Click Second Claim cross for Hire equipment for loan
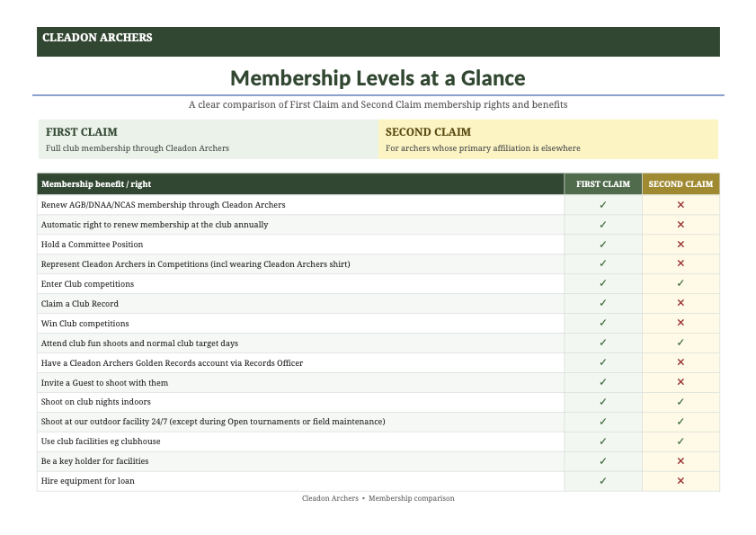756x535 pixels. pos(680,481)
